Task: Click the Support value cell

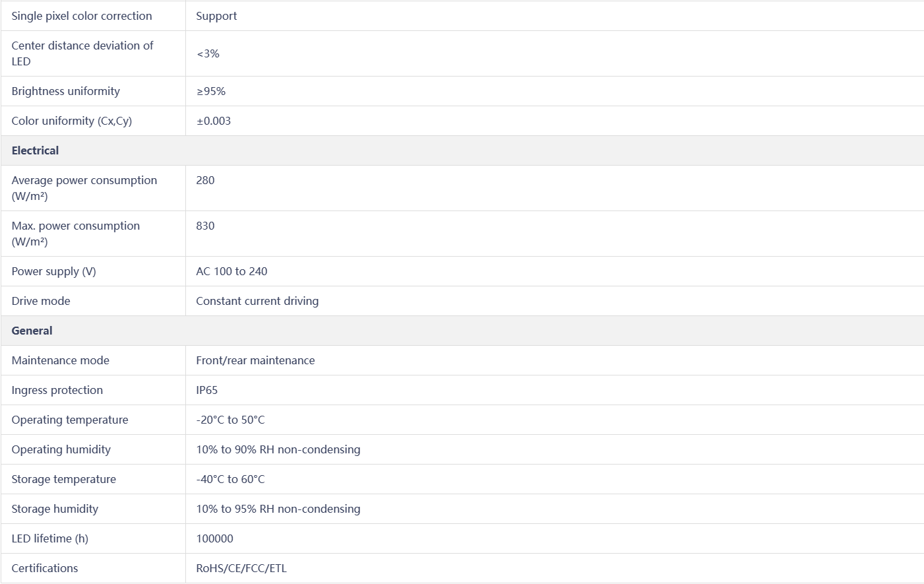Action: click(x=216, y=16)
